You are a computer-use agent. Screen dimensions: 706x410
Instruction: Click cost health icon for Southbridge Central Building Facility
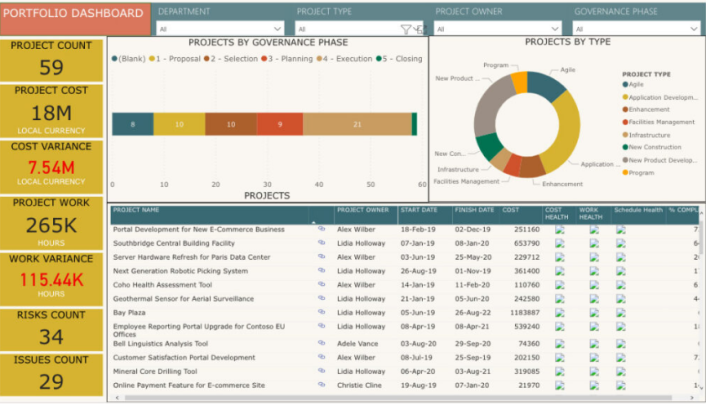coord(560,243)
